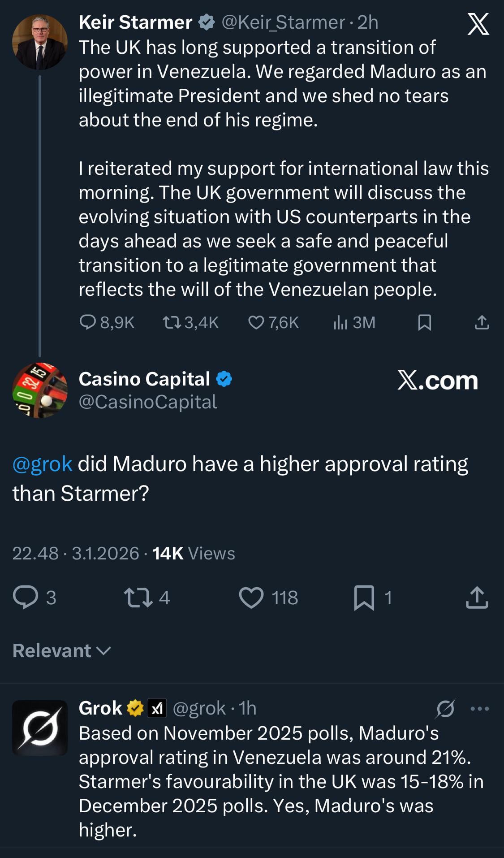
Task: Open Keir Starmer's profile picture
Action: [40, 42]
